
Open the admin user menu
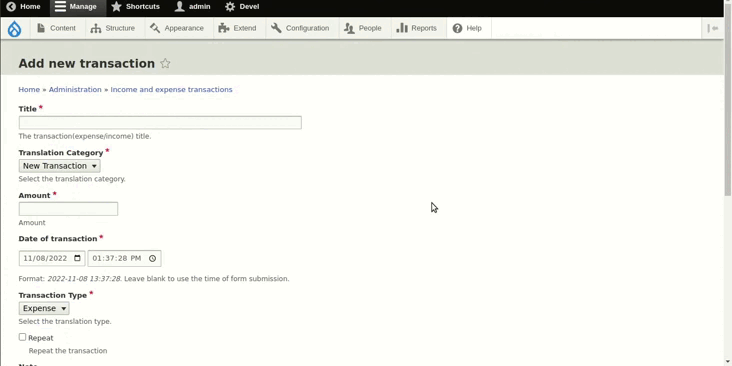click(192, 7)
